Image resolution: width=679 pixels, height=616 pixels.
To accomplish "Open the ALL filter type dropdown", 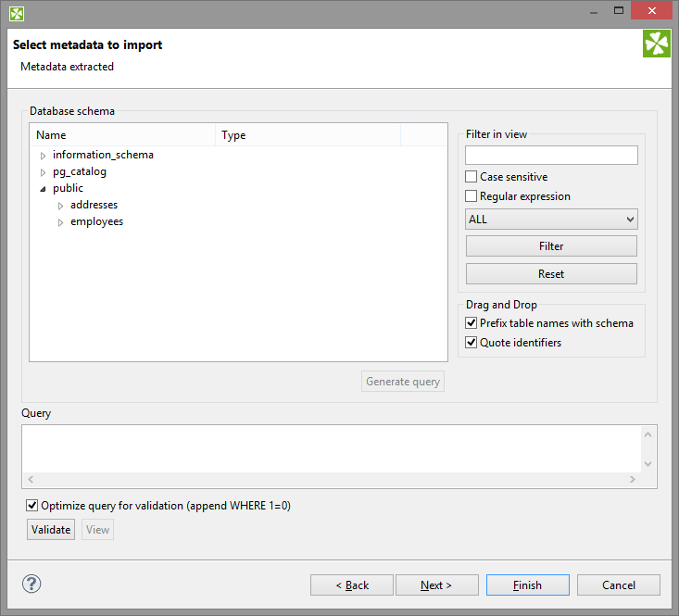I will [x=551, y=220].
